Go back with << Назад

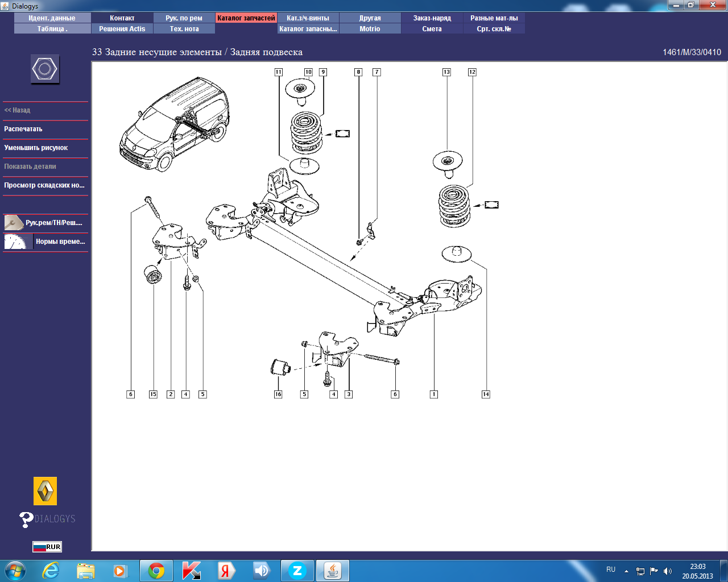pyautogui.click(x=45, y=110)
